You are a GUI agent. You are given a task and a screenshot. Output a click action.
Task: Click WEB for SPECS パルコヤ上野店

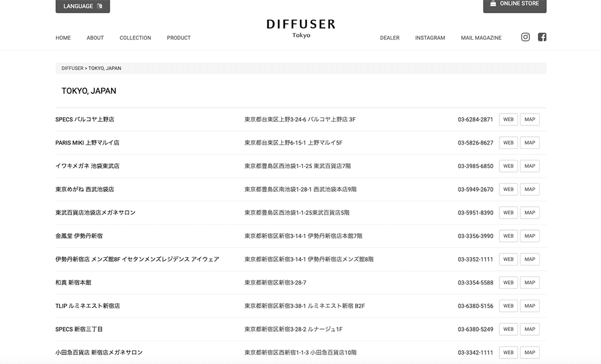508,119
